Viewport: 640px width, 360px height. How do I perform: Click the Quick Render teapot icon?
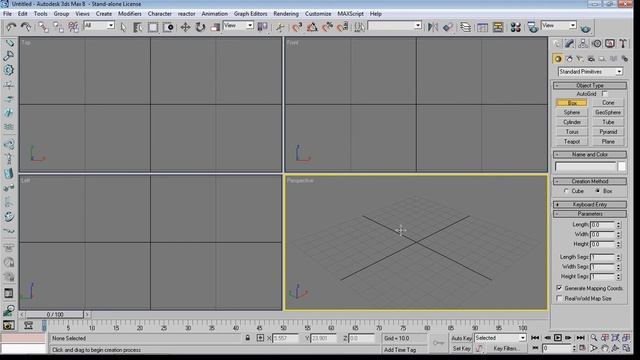click(x=586, y=28)
